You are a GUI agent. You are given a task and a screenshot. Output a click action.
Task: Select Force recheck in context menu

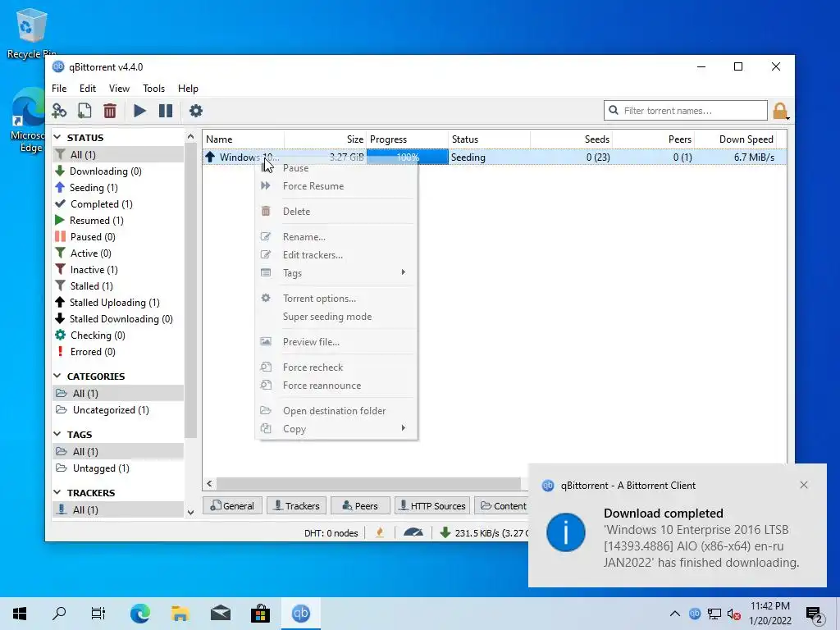(x=336, y=367)
